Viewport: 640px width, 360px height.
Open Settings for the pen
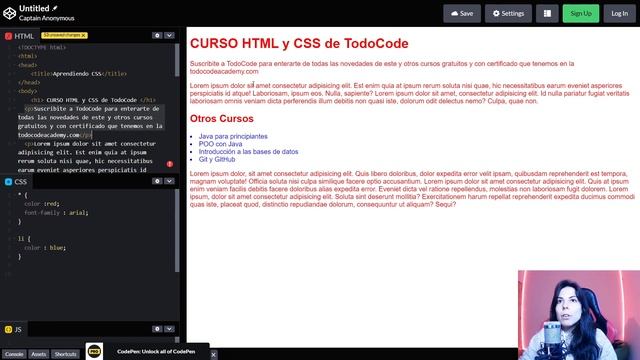click(x=508, y=13)
